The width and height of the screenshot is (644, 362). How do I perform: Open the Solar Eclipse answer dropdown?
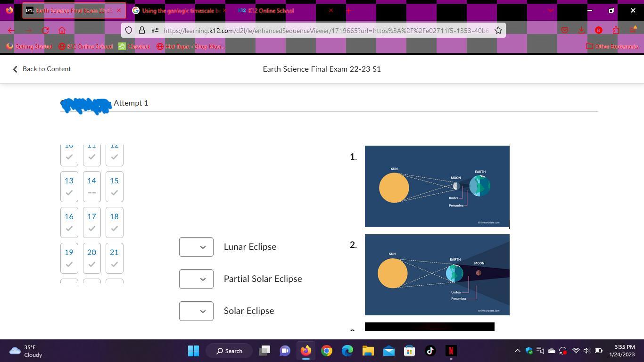(x=196, y=311)
